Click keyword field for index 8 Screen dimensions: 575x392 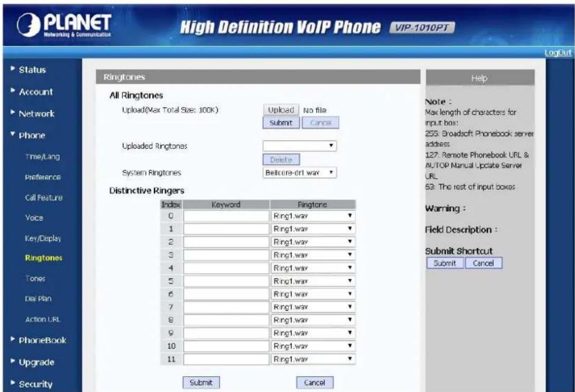point(226,320)
